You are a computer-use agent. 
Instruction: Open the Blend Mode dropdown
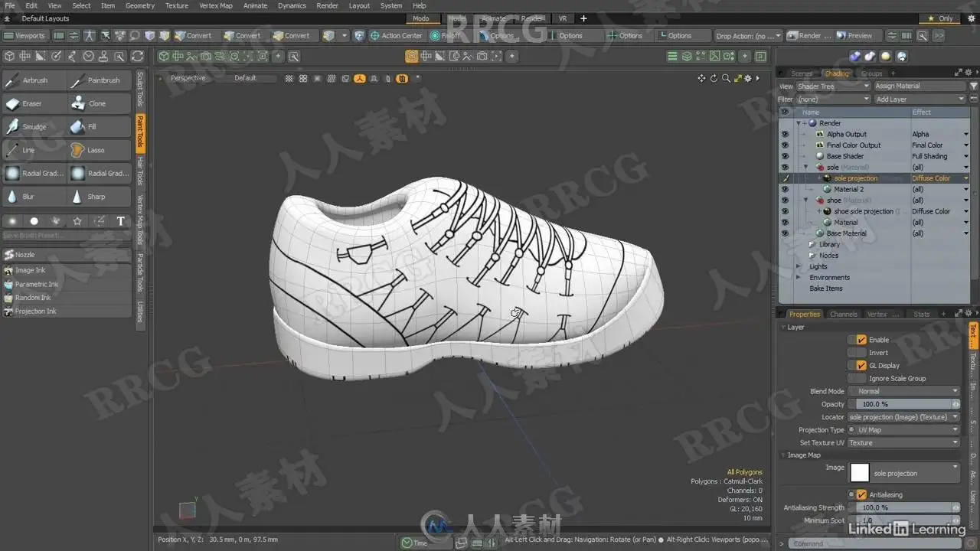(903, 391)
